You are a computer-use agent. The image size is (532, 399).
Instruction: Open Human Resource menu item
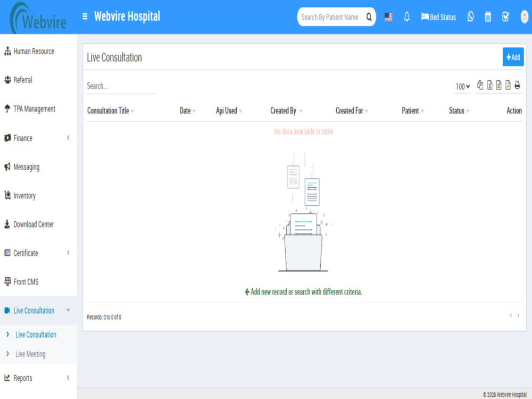pos(38,51)
